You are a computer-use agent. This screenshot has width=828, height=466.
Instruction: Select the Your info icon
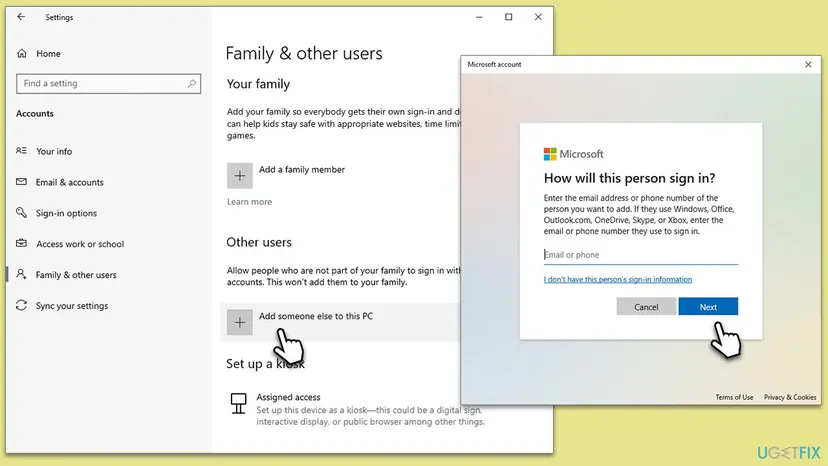(21, 151)
